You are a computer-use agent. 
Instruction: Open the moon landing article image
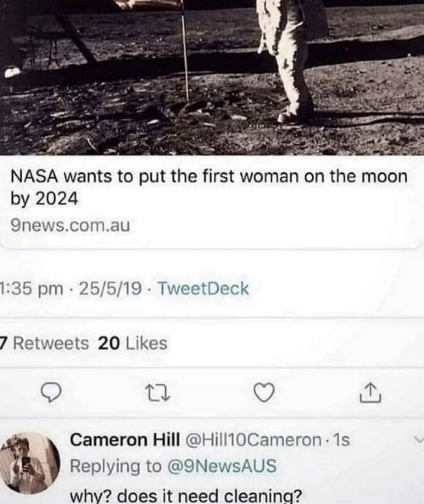(212, 78)
